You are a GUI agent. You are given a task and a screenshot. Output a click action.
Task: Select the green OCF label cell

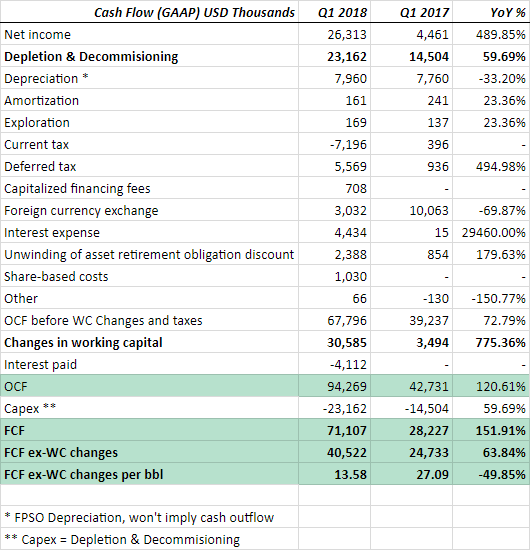(149, 386)
